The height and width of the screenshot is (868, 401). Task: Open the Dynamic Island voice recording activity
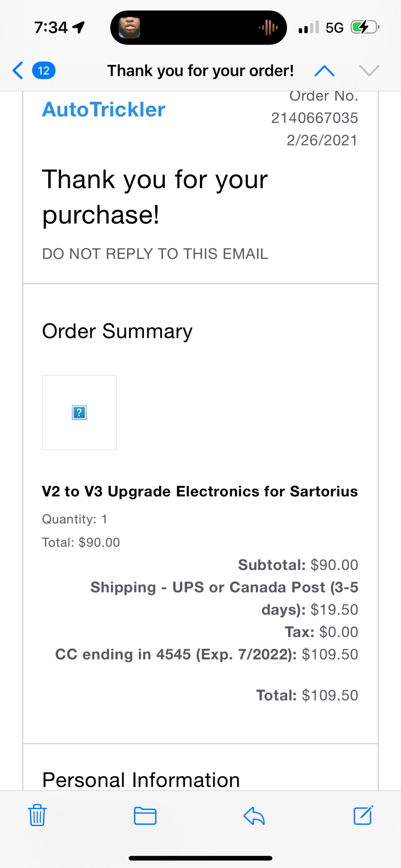tap(199, 28)
